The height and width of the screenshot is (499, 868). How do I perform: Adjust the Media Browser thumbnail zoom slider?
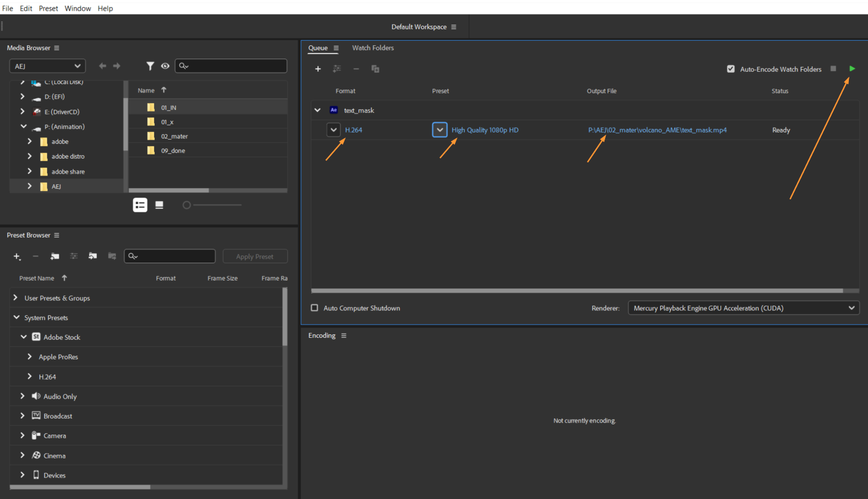tap(187, 205)
